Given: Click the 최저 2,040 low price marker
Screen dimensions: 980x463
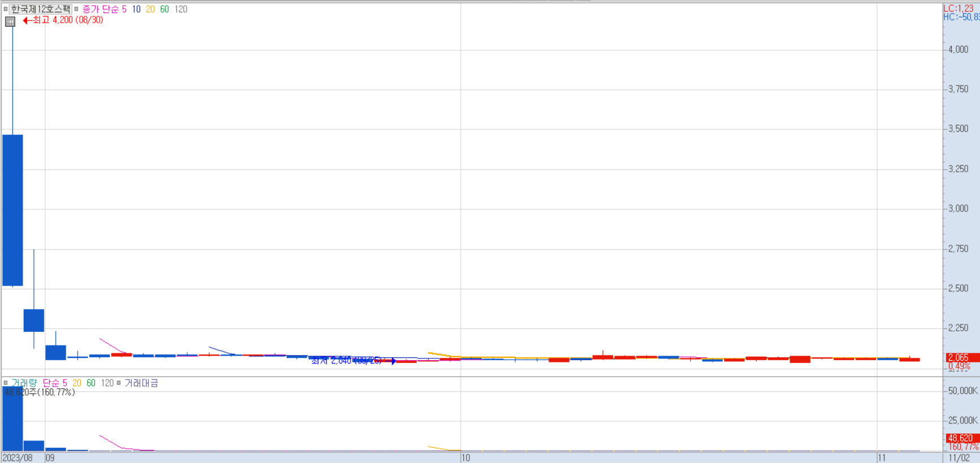Looking at the screenshot, I should 353,361.
